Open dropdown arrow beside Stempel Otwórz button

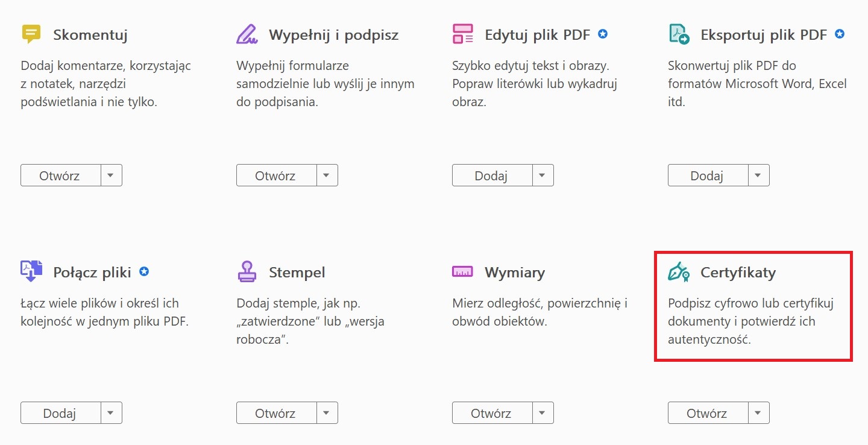[x=325, y=413]
